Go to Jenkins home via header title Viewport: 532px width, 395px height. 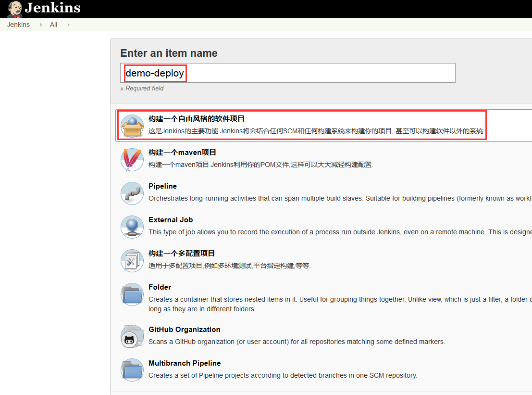pyautogui.click(x=52, y=8)
